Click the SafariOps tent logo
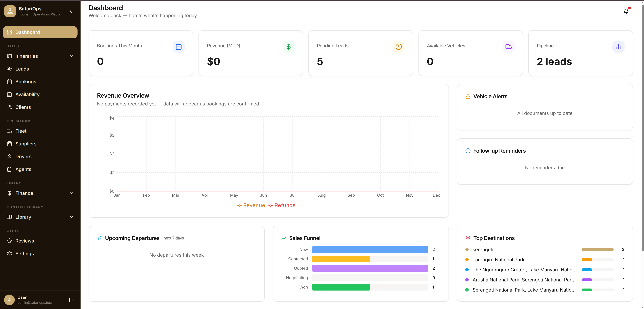Image resolution: width=644 pixels, height=309 pixels. click(10, 11)
